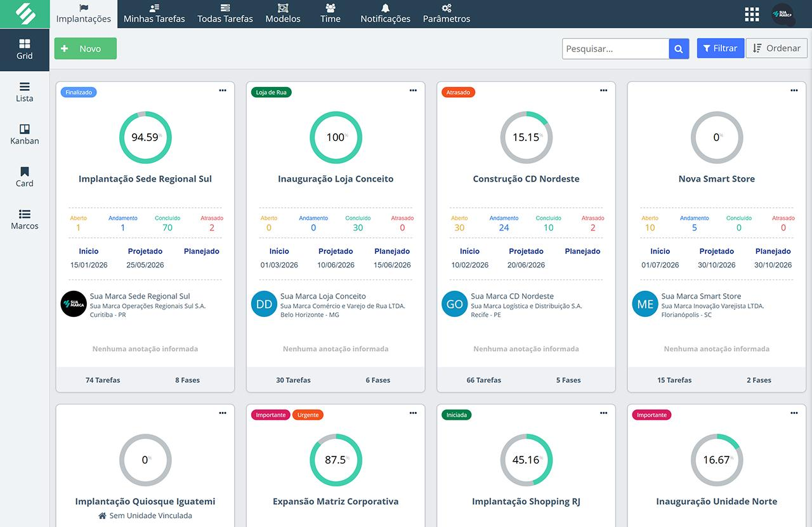Viewport: 812px width, 527px height.
Task: Select the Card view icon
Action: [x=24, y=177]
